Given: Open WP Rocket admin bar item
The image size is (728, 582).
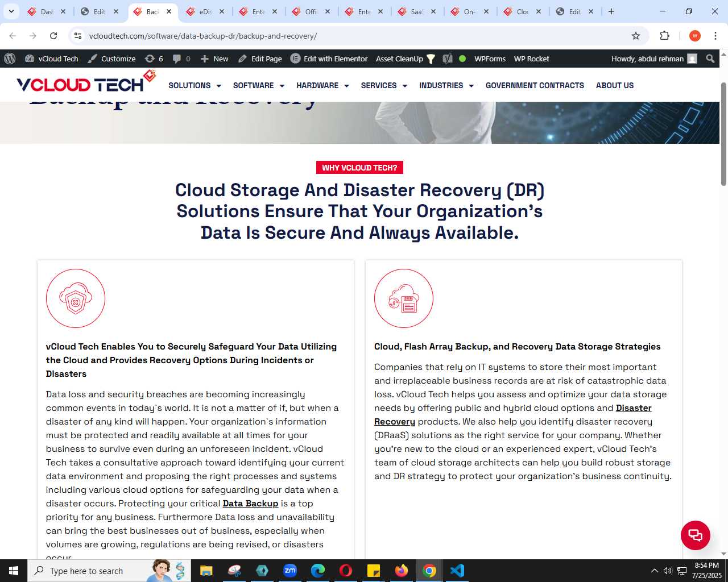Looking at the screenshot, I should [531, 59].
